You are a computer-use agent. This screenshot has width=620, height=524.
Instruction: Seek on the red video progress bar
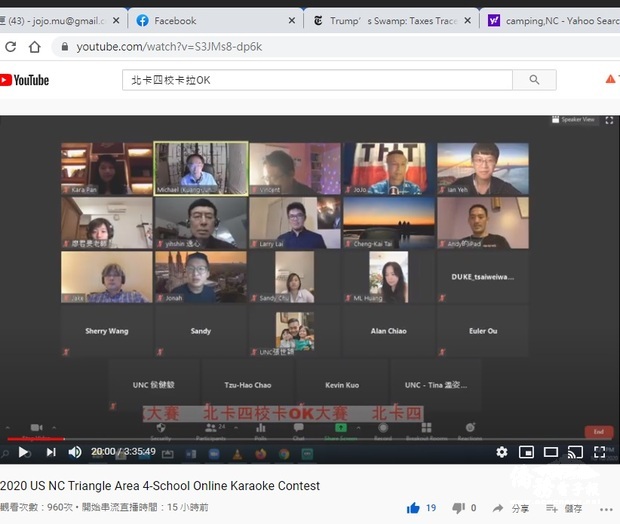tap(36, 439)
